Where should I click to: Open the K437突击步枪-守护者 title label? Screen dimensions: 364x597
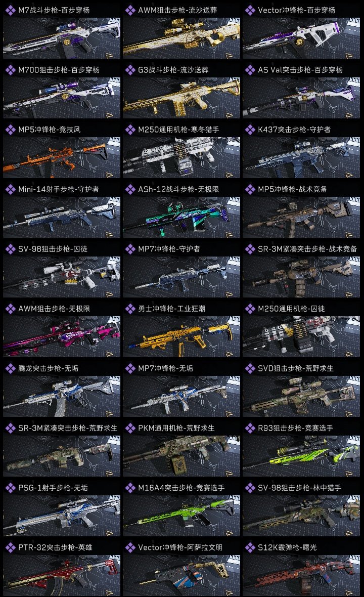294,130
